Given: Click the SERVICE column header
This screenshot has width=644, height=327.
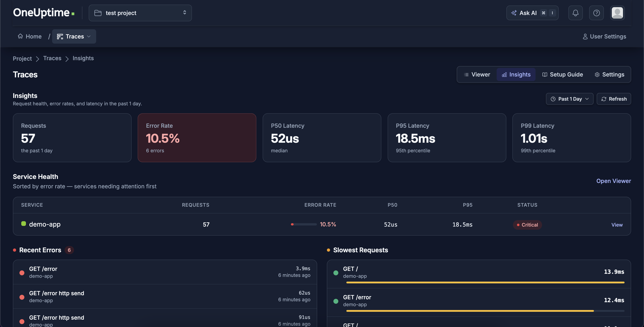Looking at the screenshot, I should 32,205.
